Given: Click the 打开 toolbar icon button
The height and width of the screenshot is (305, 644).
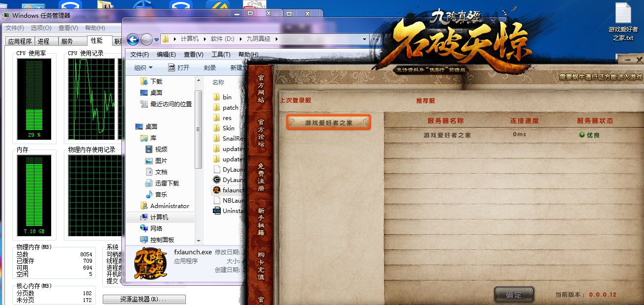Looking at the screenshot, I should click(172, 67).
